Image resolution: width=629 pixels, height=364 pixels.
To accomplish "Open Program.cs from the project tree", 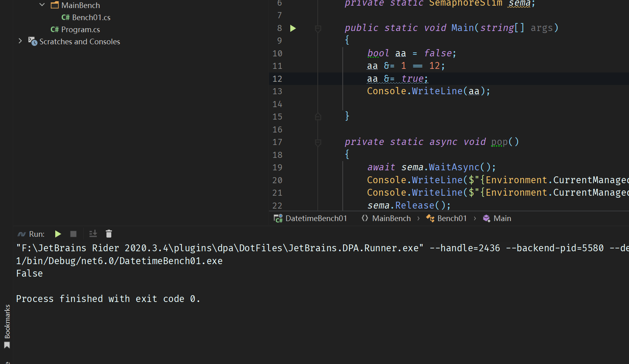I will pyautogui.click(x=80, y=29).
